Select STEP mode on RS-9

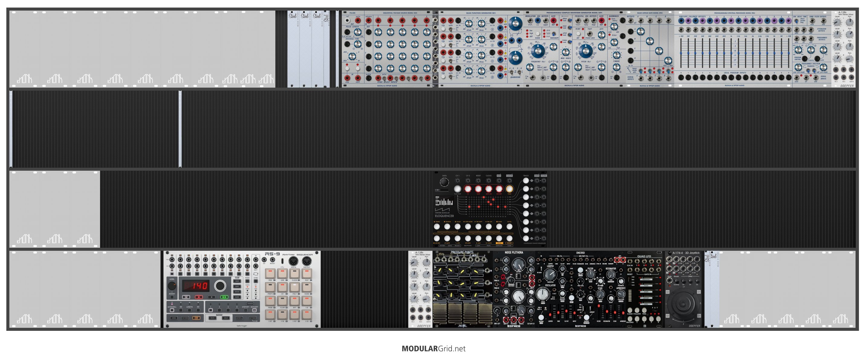pos(196,318)
